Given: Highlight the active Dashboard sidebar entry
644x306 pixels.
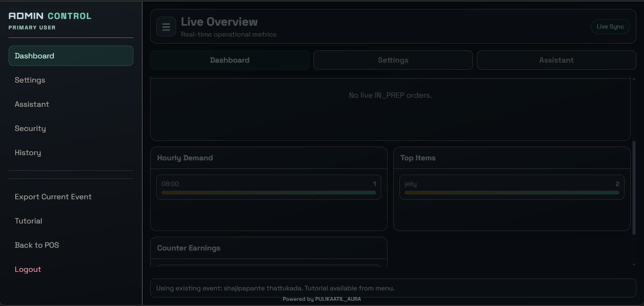Looking at the screenshot, I should point(70,56).
